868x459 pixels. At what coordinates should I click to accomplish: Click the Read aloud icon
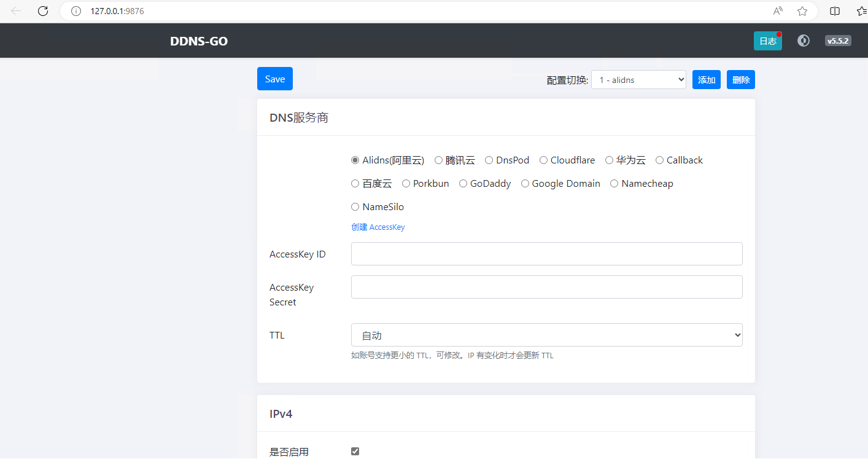[778, 11]
